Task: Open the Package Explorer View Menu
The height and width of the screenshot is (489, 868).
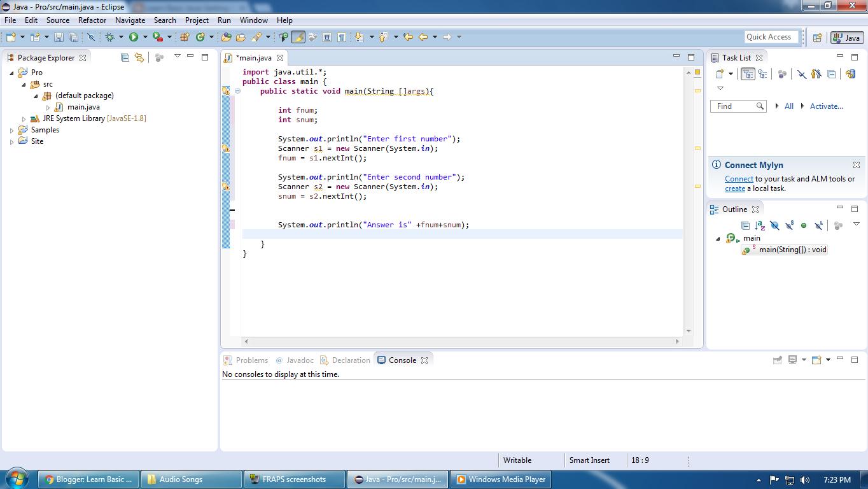Action: pyautogui.click(x=178, y=57)
